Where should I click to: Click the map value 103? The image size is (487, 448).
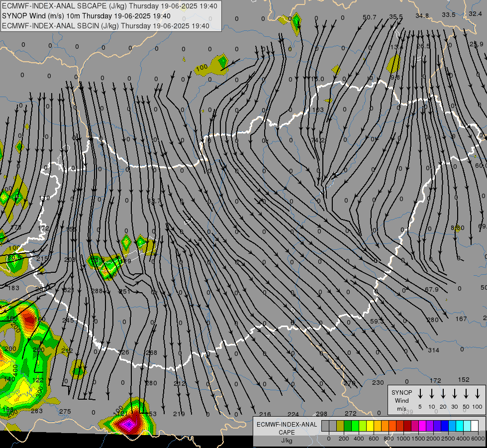[318, 110]
